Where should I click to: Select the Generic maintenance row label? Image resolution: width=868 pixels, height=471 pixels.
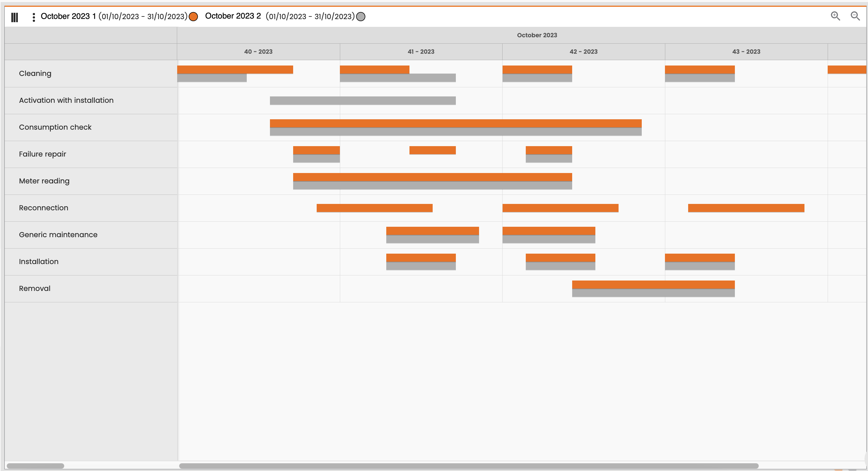click(58, 234)
